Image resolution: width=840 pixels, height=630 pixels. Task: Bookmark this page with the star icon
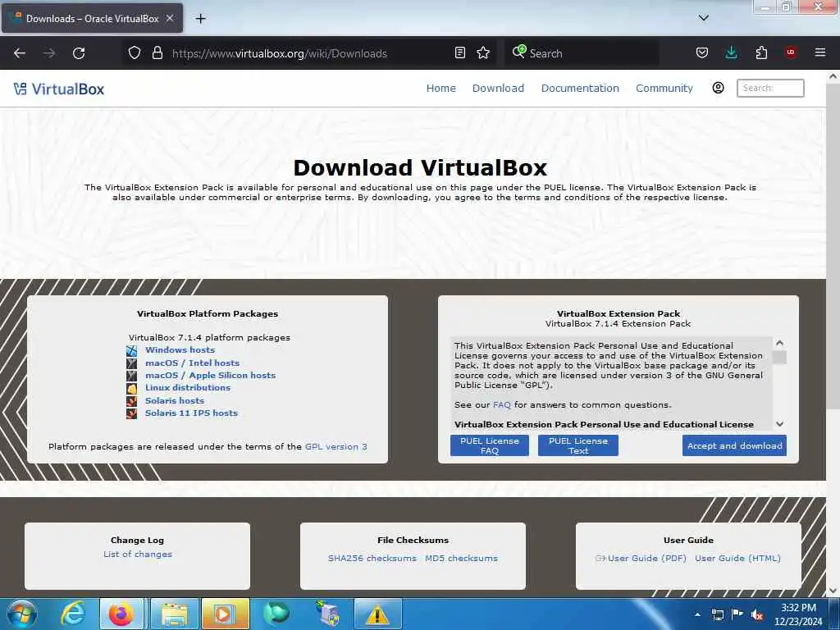pyautogui.click(x=483, y=52)
